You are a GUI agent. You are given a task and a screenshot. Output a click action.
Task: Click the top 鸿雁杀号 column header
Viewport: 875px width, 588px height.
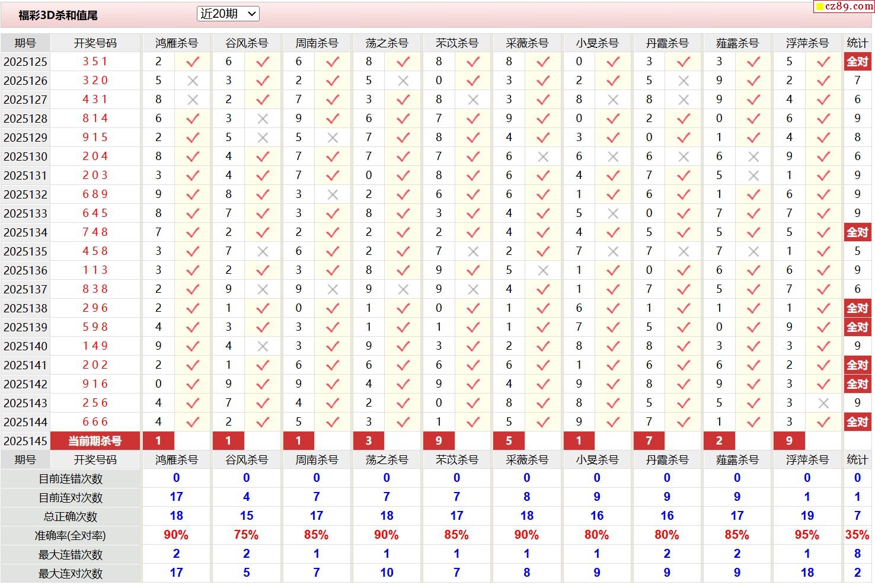(177, 43)
